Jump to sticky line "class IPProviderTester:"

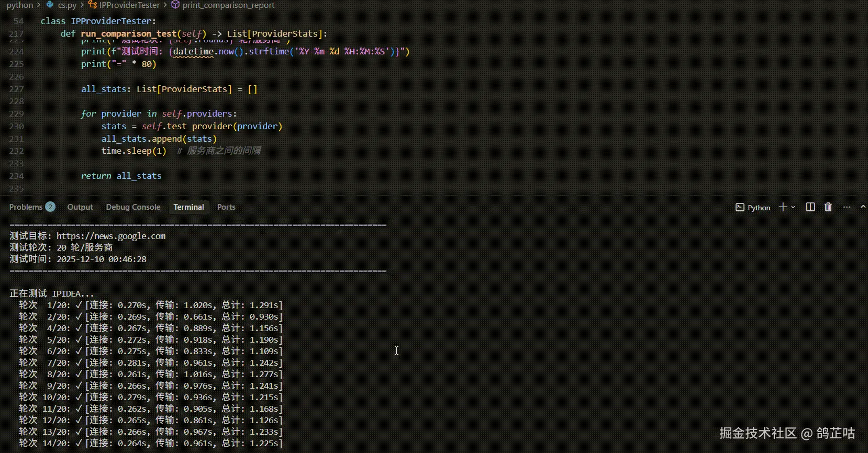coord(98,21)
